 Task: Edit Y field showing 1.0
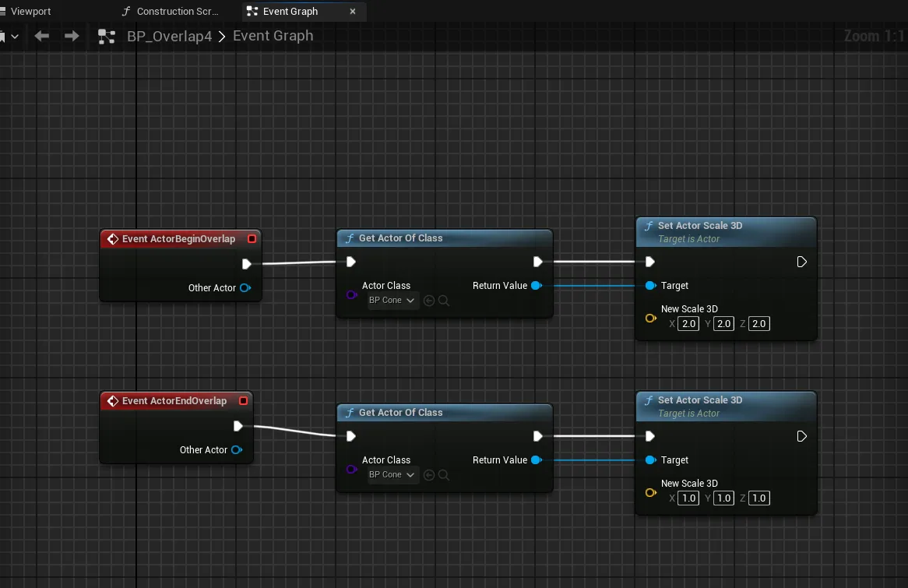pos(724,498)
